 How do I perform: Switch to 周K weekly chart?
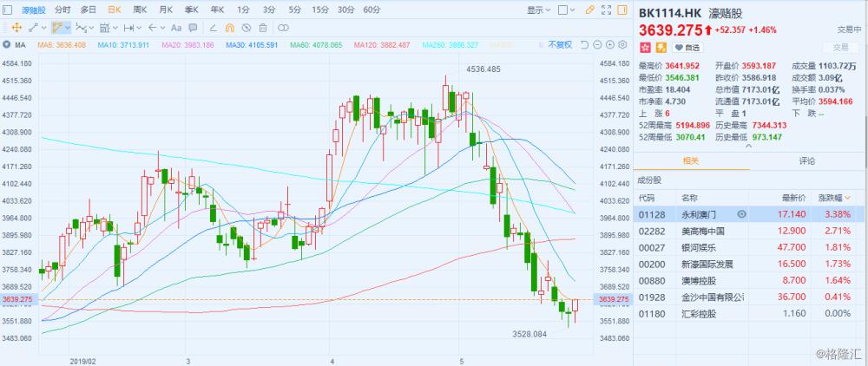pyautogui.click(x=140, y=10)
